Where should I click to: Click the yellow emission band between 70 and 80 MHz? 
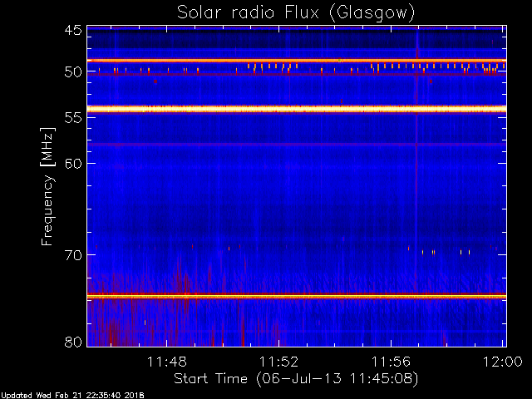pos(297,297)
